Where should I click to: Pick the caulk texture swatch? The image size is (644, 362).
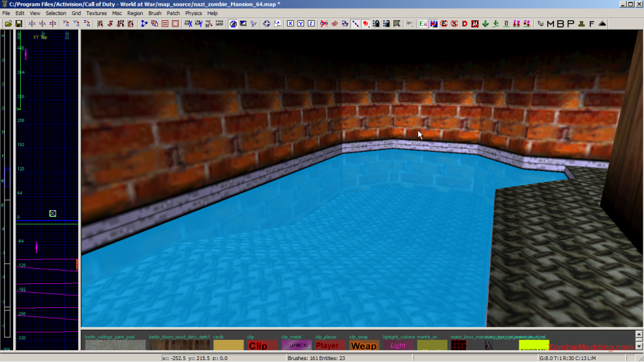coord(229,345)
